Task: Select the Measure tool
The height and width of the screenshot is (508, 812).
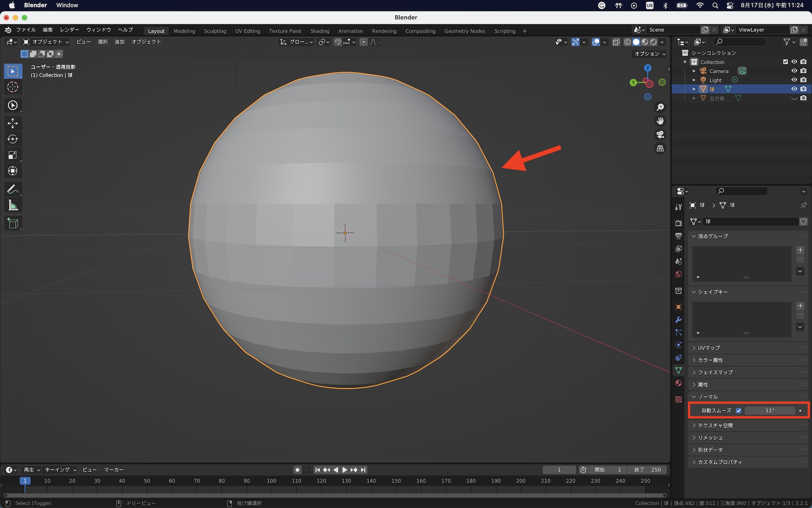Action: tap(13, 206)
